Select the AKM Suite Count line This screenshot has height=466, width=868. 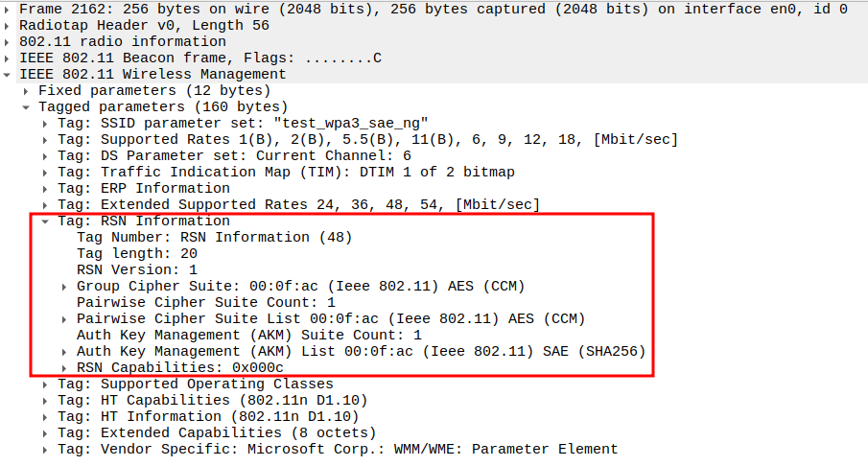tap(248, 336)
